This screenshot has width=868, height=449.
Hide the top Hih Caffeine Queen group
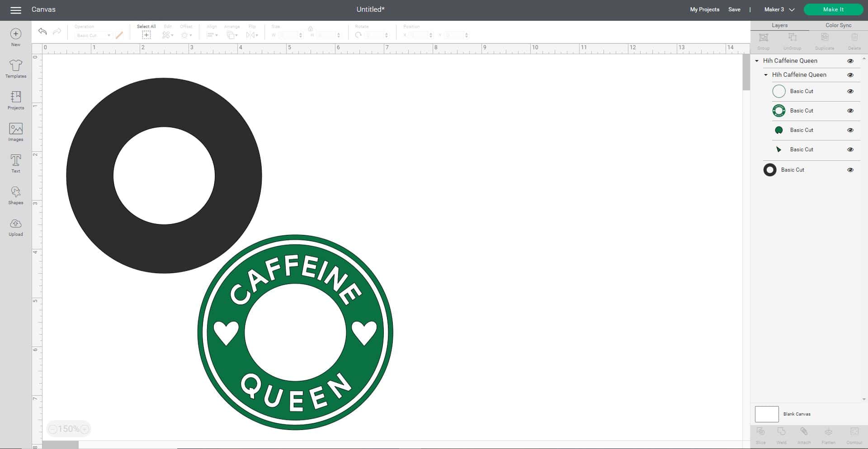[x=850, y=61]
